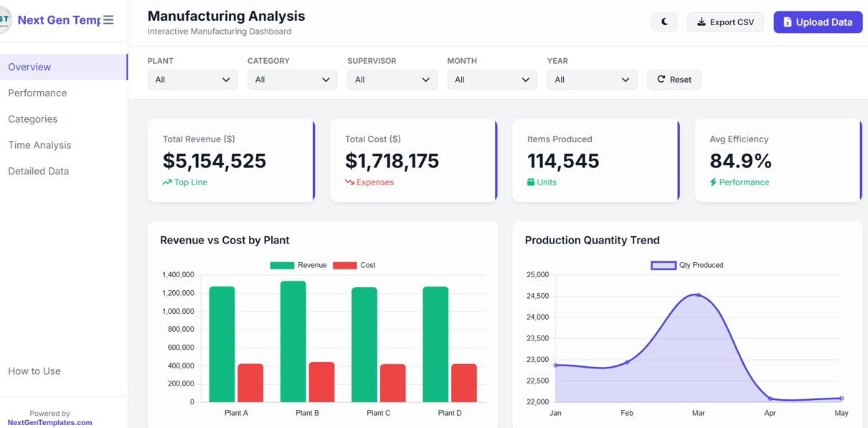Open the Plant filter dropdown
This screenshot has height=428, width=868.
point(192,80)
